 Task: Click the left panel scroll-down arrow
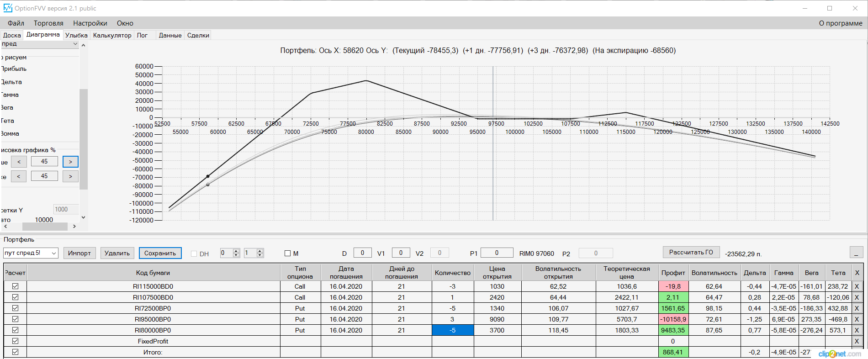click(x=83, y=217)
